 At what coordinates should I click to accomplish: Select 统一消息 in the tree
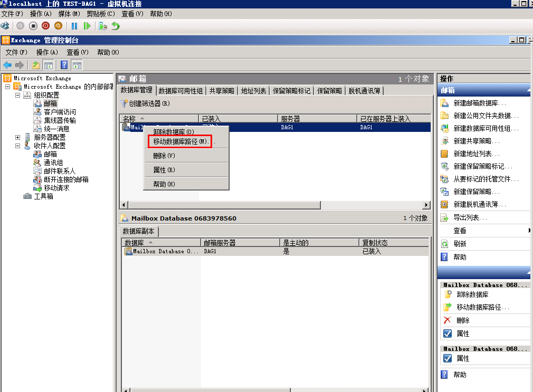[x=56, y=129]
